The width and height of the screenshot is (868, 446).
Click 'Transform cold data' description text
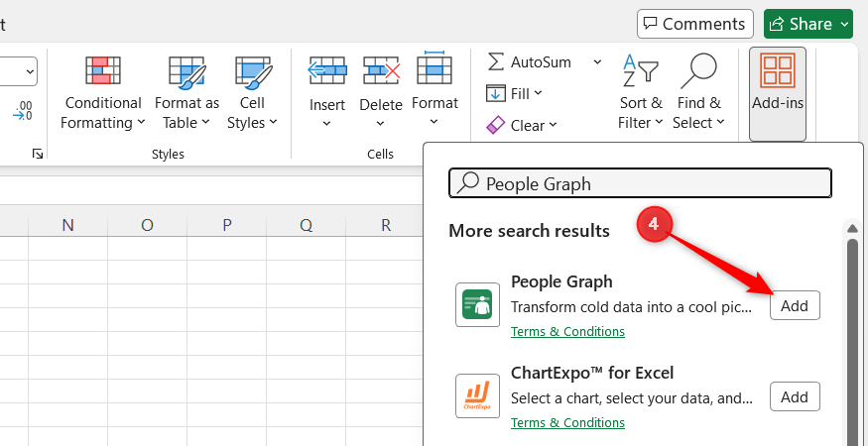point(631,307)
